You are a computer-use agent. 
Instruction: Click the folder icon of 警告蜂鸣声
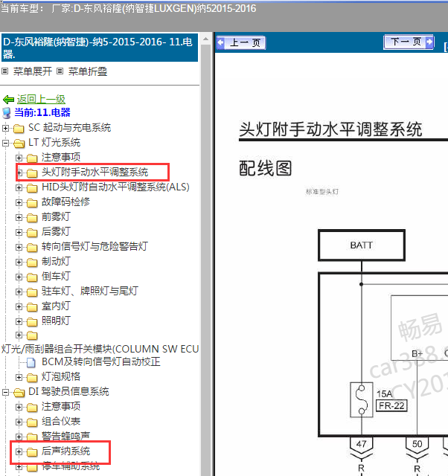click(x=32, y=437)
